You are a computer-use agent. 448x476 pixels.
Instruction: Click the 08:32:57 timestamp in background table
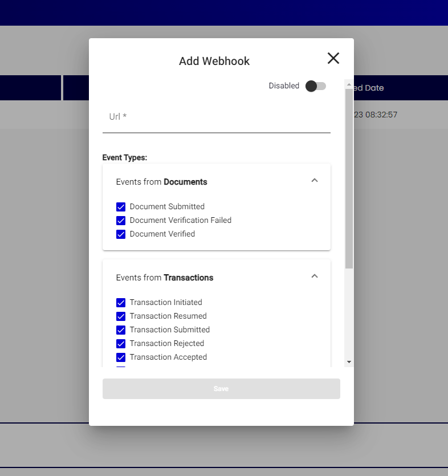pyautogui.click(x=381, y=115)
